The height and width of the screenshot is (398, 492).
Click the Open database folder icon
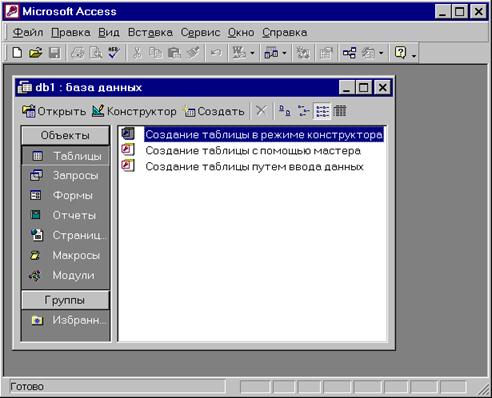point(35,53)
